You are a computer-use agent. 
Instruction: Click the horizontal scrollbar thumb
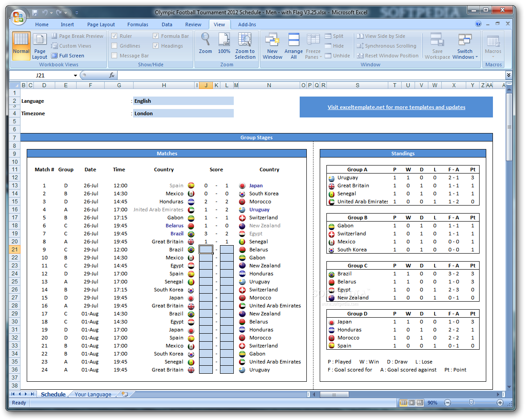(334, 395)
